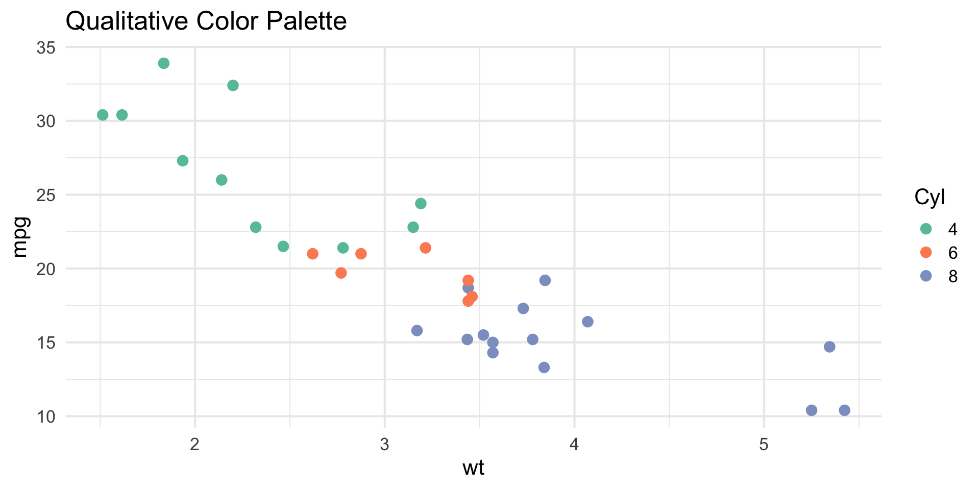
Task: Click the "mpg" y-axis label
Action: tap(20, 237)
